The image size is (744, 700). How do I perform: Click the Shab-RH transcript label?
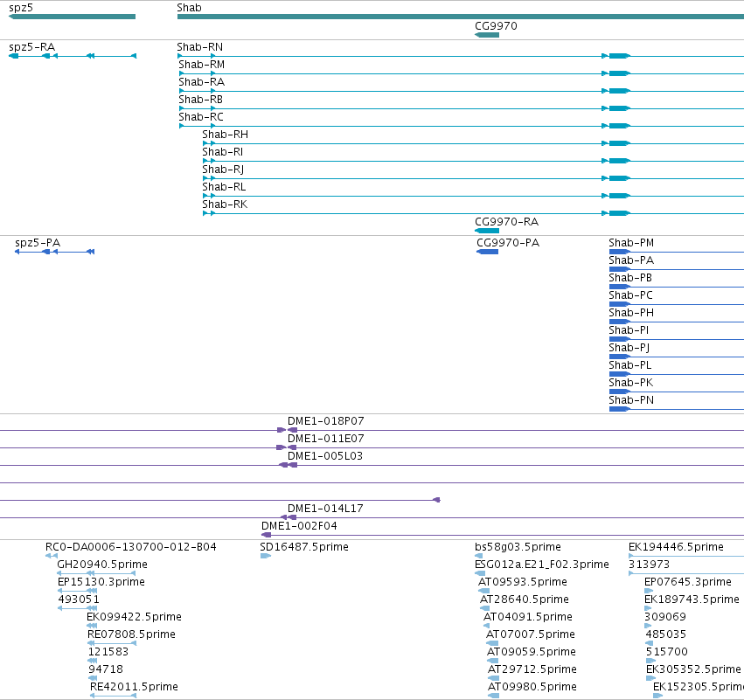pyautogui.click(x=226, y=135)
